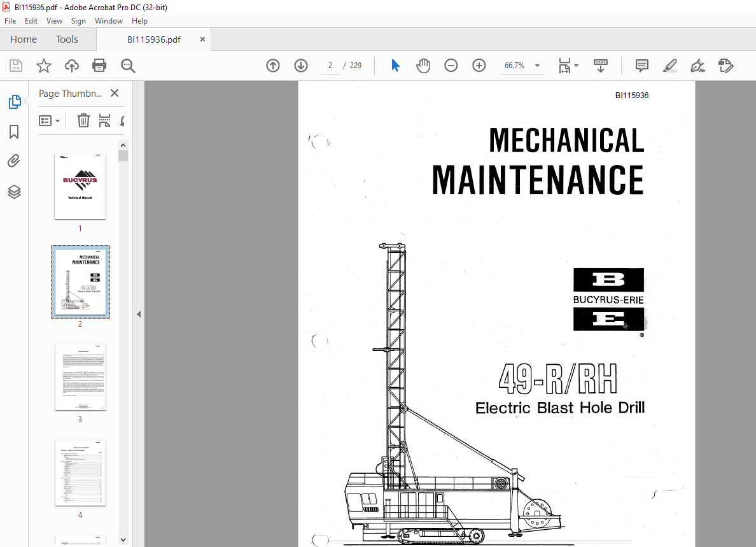This screenshot has height=547, width=756.
Task: Click the share stamp tool icon
Action: click(725, 66)
